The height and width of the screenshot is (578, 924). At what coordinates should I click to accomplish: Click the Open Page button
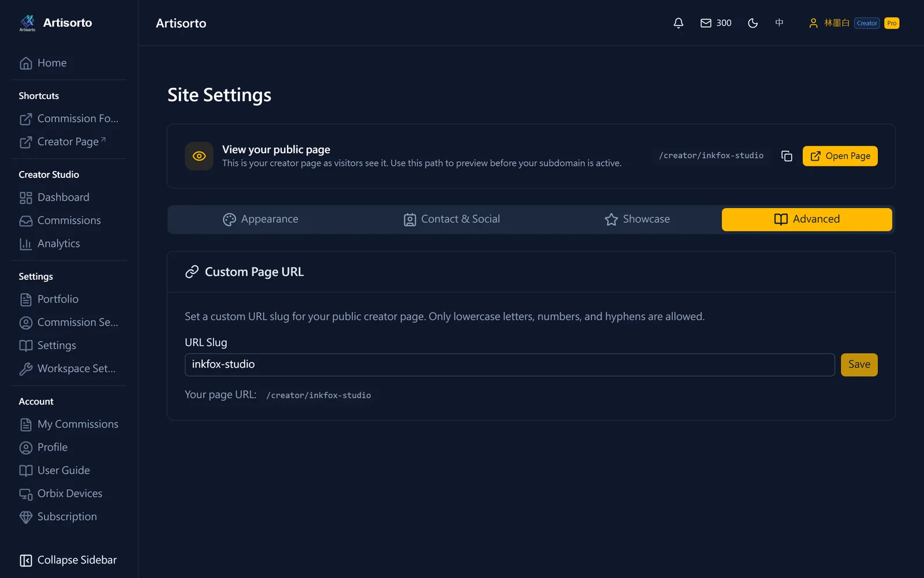[x=840, y=156]
